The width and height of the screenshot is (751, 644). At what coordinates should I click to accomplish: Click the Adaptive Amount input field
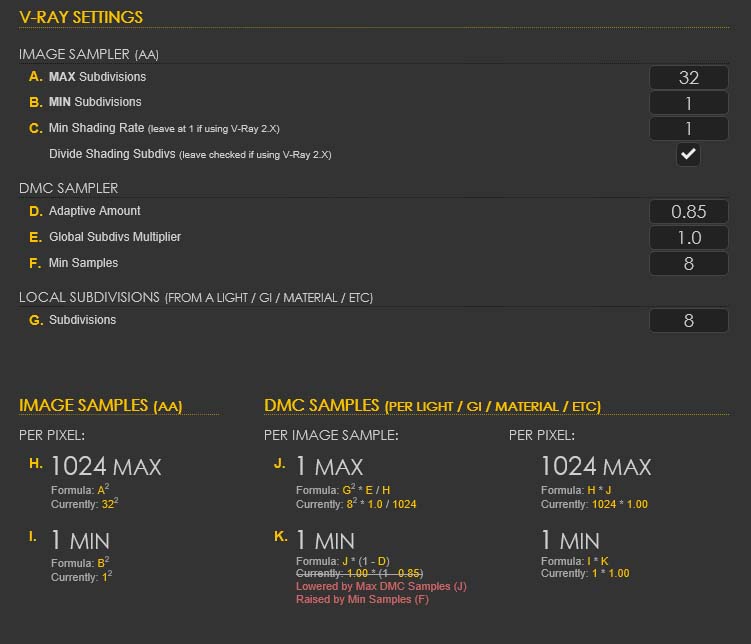click(688, 212)
